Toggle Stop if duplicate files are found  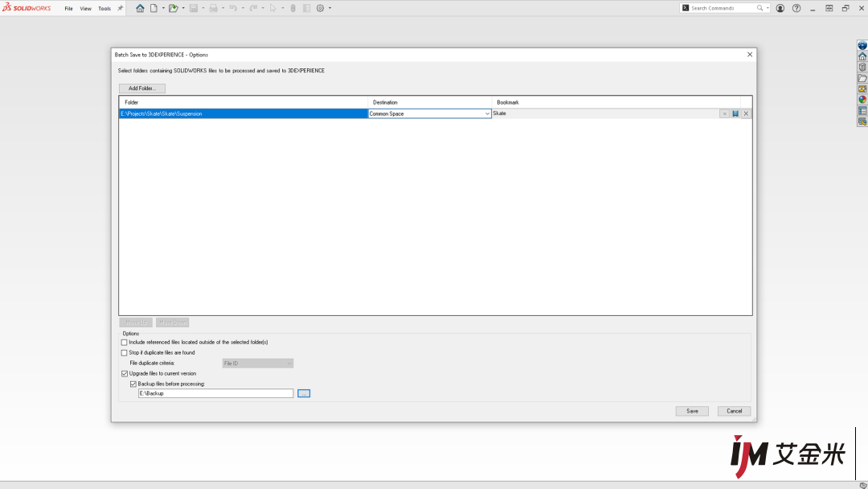coord(124,353)
